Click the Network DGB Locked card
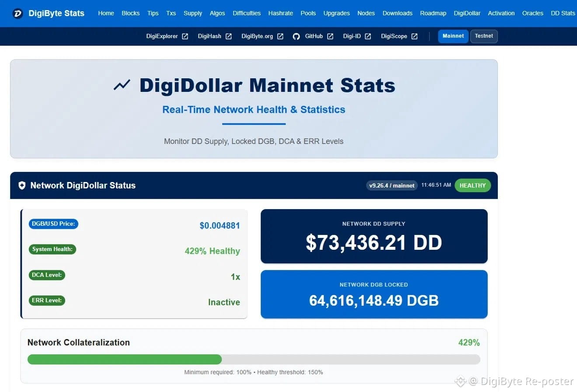This screenshot has width=577, height=392. tap(374, 294)
